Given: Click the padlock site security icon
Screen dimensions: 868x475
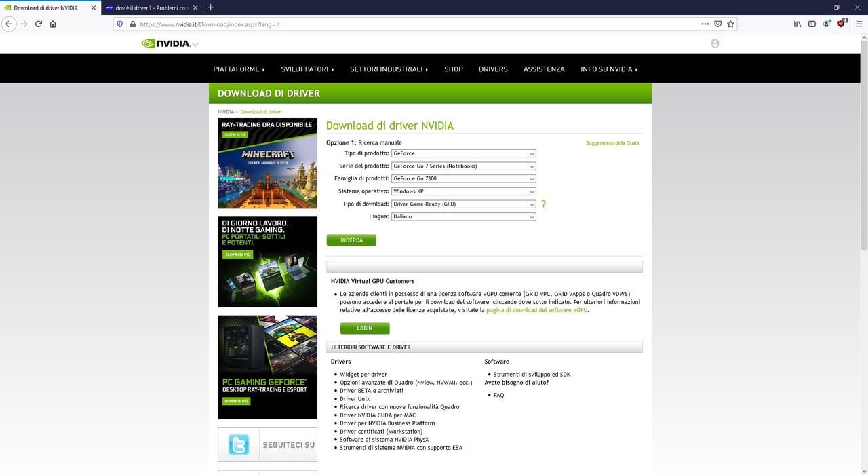Looking at the screenshot, I should click(x=132, y=24).
